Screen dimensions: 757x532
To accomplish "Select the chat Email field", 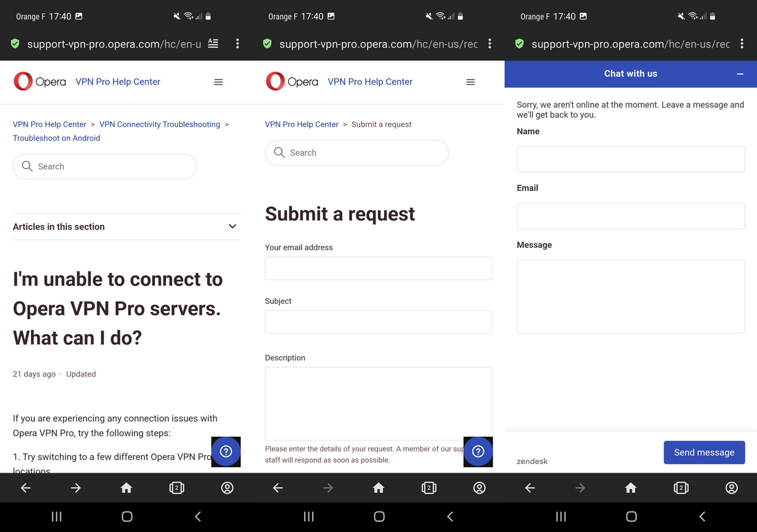I will 631,216.
